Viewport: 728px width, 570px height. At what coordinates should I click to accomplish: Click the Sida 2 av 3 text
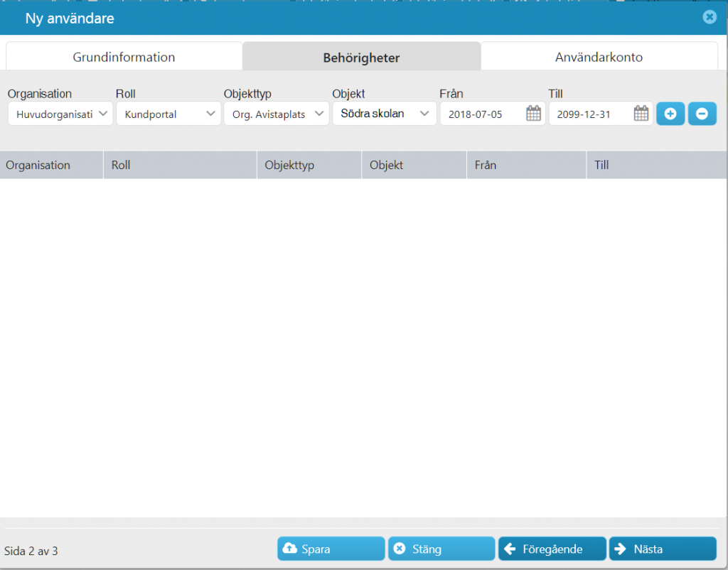coord(31,551)
